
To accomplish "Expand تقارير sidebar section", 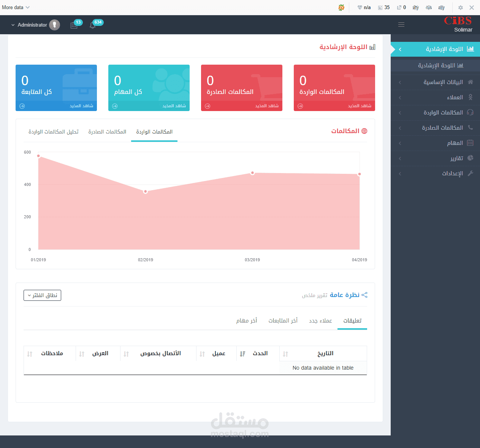I will (400, 158).
